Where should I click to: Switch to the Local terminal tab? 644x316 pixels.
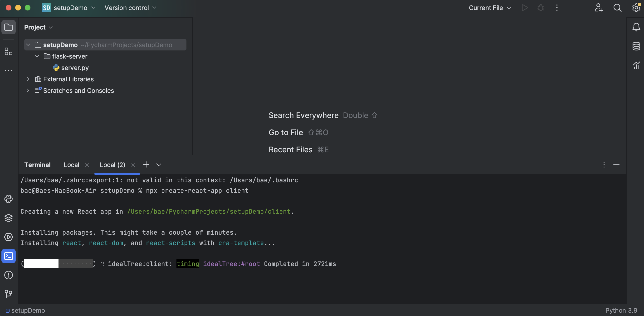point(71,165)
